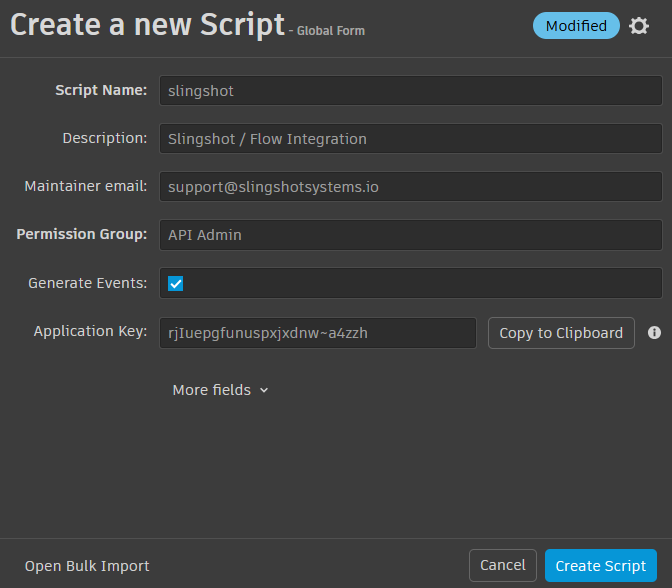Open Bulk Import link

87,566
